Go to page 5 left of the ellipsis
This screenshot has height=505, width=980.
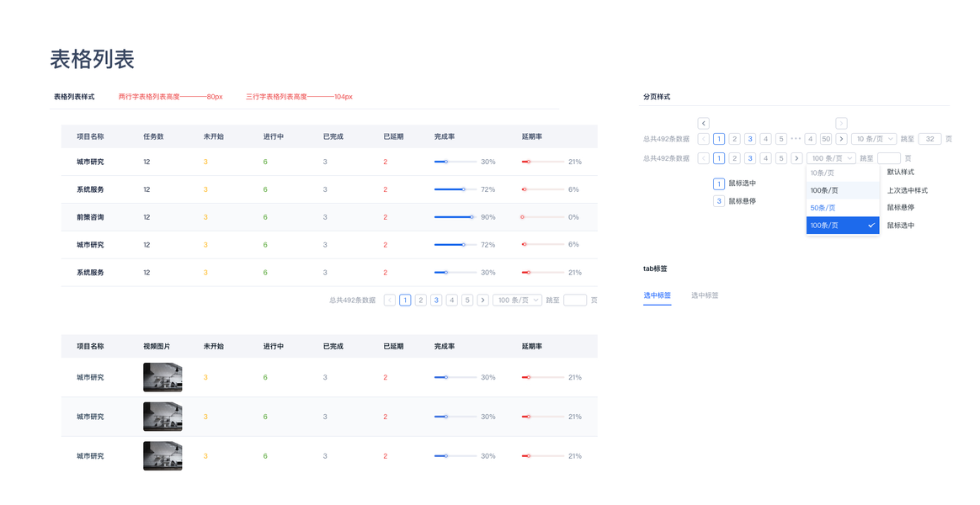(x=780, y=139)
